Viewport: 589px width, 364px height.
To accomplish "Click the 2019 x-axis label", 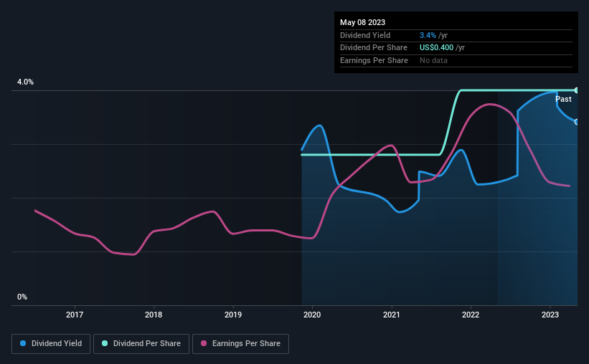I will point(233,315).
